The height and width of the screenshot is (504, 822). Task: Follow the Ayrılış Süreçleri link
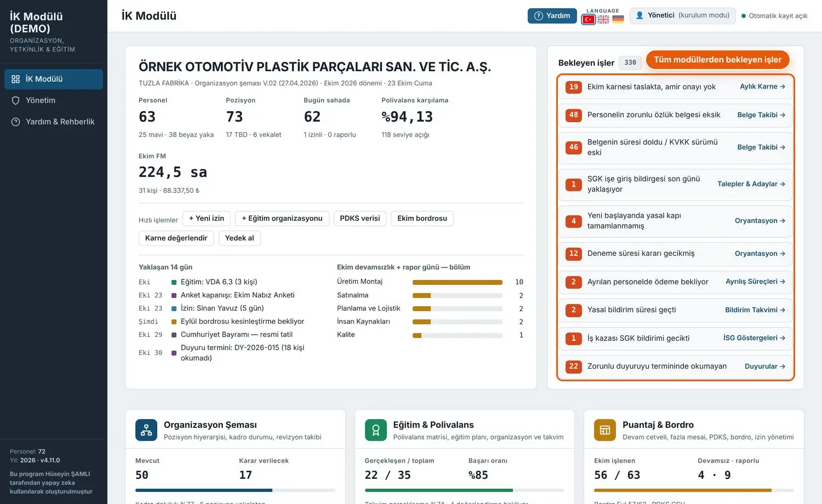click(x=755, y=282)
